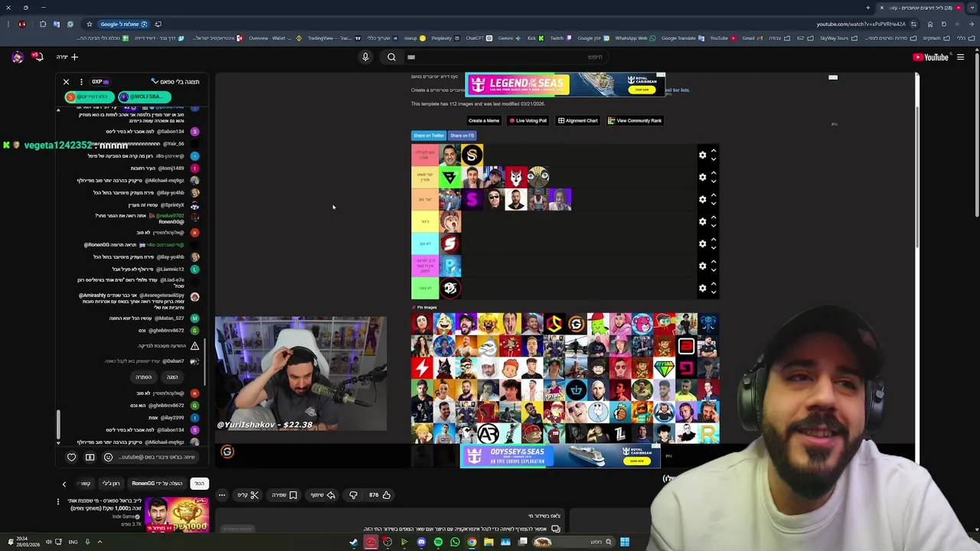The width and height of the screenshot is (980, 551).
Task: Click the Share on Twitter button
Action: coord(428,135)
